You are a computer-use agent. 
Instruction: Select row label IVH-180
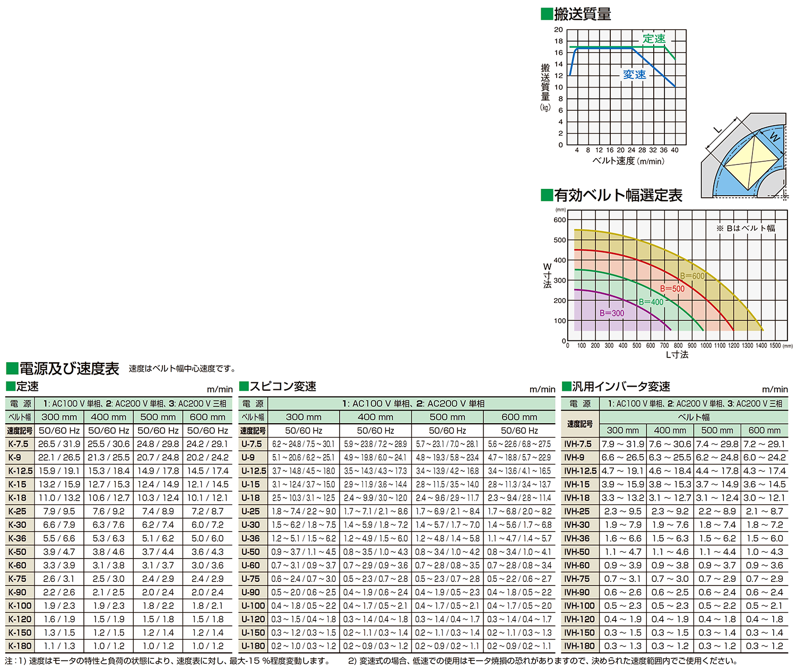click(579, 646)
